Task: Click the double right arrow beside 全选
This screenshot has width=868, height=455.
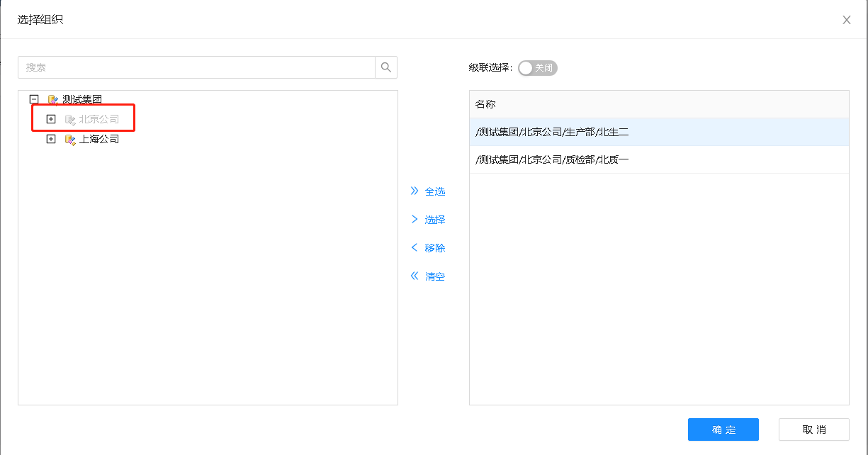Action: [x=415, y=191]
